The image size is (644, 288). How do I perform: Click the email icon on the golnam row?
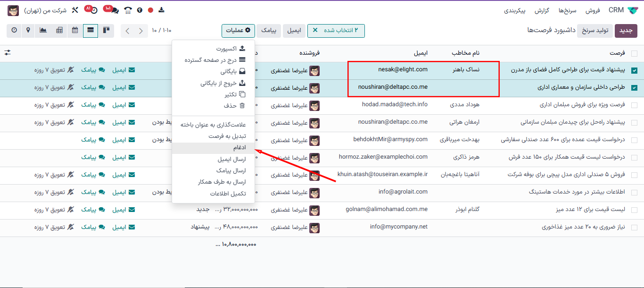coord(123,210)
